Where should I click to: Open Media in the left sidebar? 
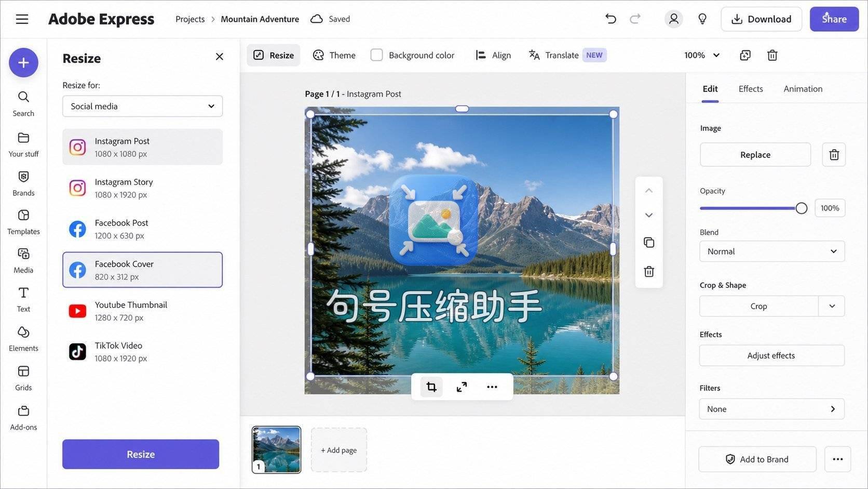click(x=23, y=261)
